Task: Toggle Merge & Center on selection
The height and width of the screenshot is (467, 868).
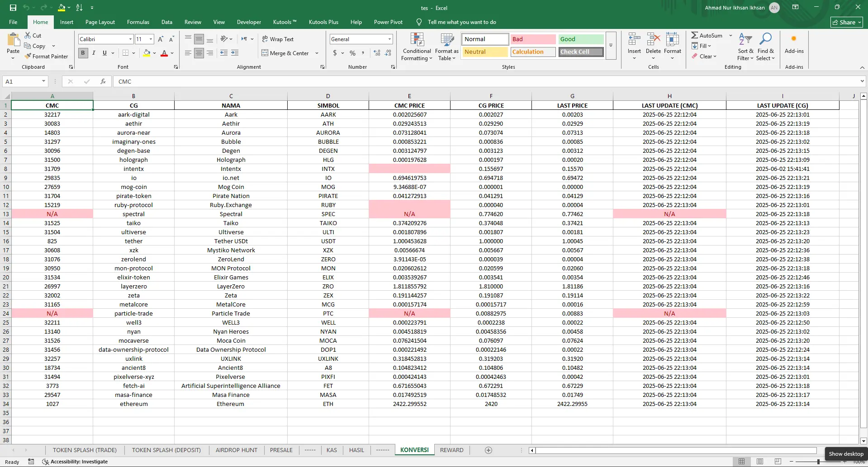Action: click(285, 53)
